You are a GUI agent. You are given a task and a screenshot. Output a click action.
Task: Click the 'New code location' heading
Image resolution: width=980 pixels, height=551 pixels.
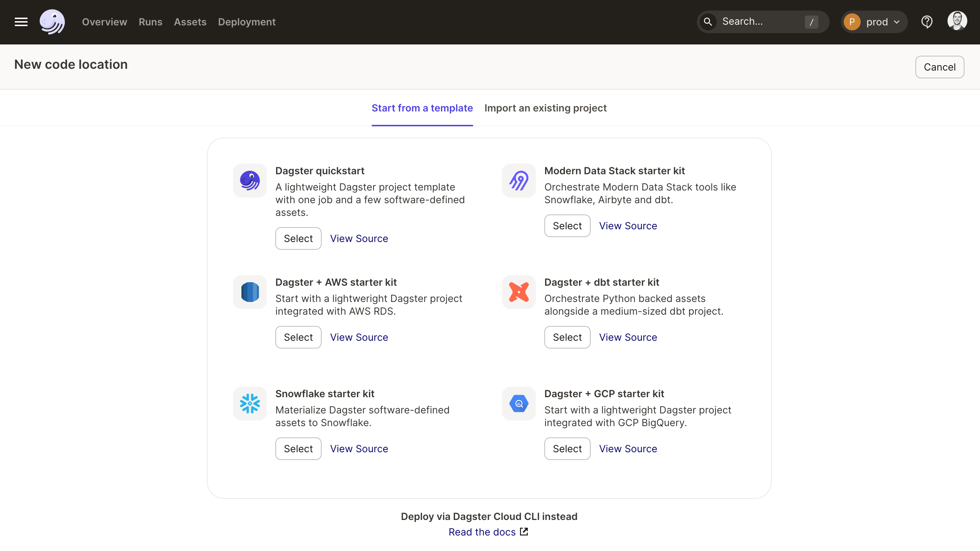[71, 64]
